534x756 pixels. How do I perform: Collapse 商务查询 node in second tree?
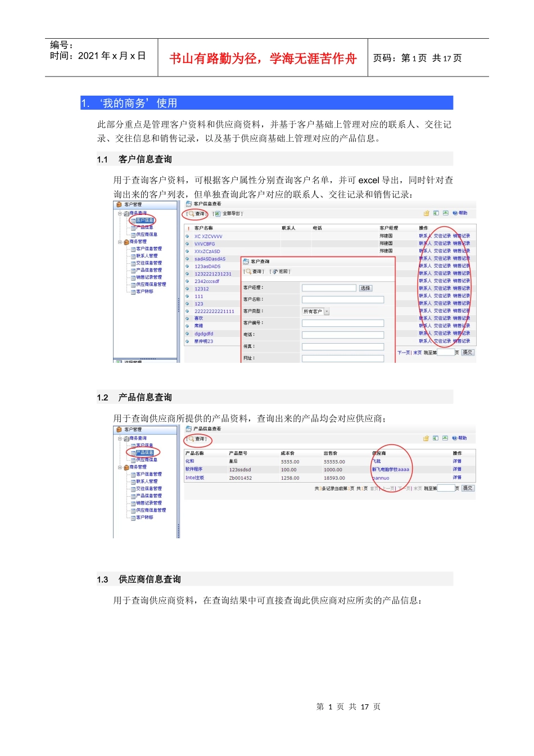tap(120, 439)
